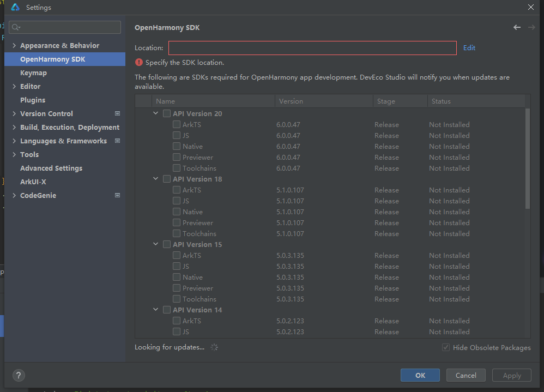Click the settings search input field
Screen dimensions: 544x392
coord(65,27)
